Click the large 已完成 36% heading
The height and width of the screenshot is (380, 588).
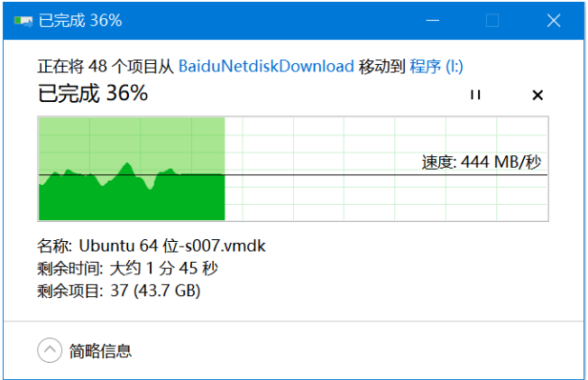[93, 93]
